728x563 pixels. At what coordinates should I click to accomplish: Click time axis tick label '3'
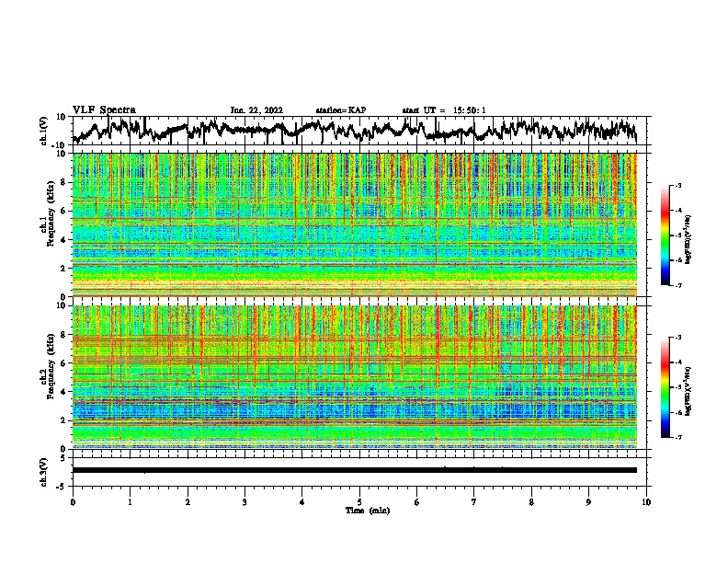(245, 502)
